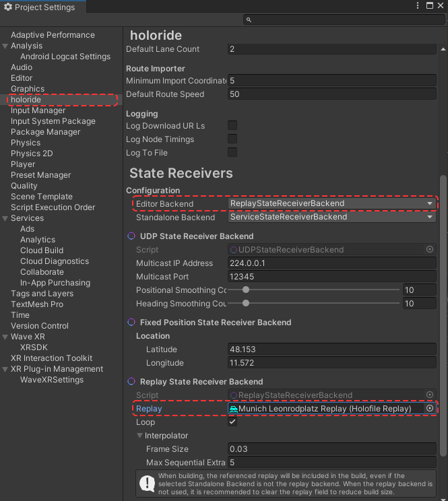Screen dimensions: 448x501
Task: Click the UDP State Receiver Backend circle icon
Action: (131, 236)
